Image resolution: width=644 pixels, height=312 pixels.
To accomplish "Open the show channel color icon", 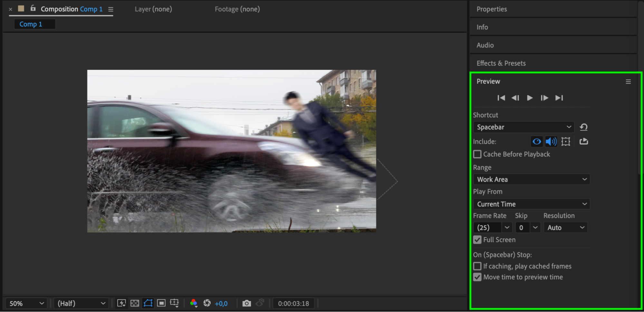I will (x=194, y=303).
